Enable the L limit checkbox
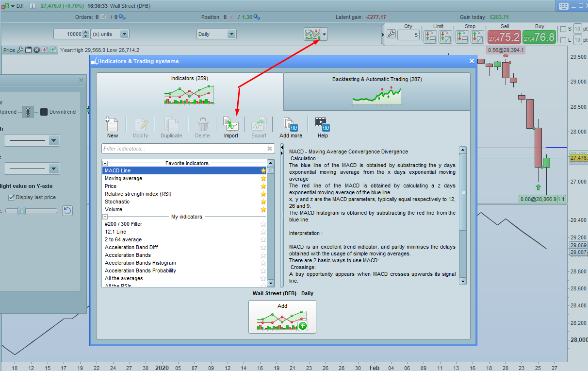The image size is (588, 371). [563, 40]
